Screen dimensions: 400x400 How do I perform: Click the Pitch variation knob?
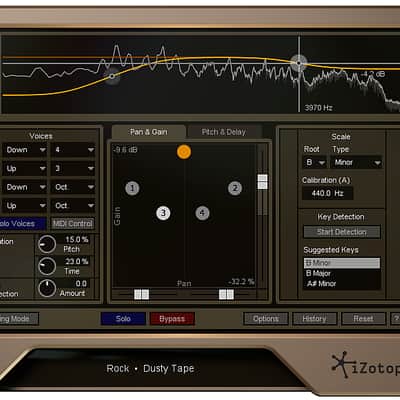(47, 244)
